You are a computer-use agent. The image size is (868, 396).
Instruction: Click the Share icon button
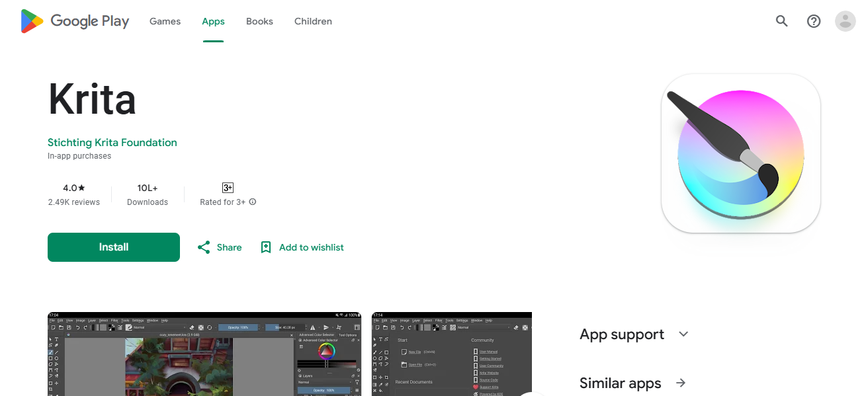[204, 247]
